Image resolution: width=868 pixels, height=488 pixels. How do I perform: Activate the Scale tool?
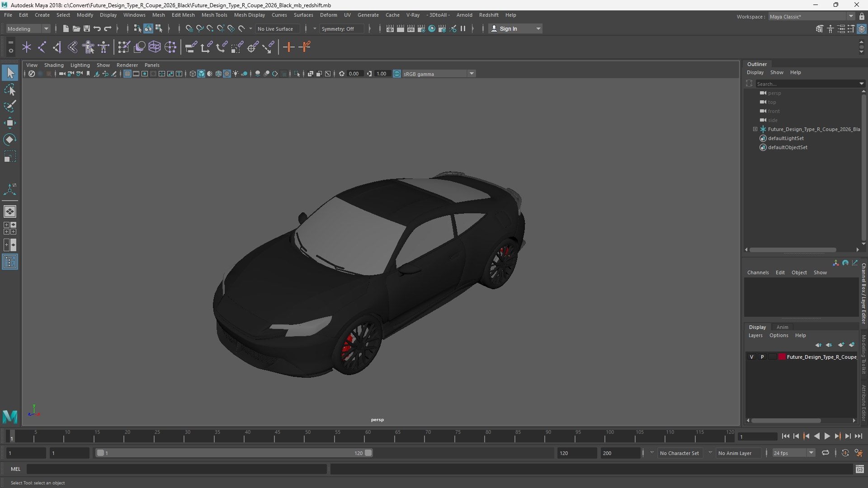coord(10,156)
